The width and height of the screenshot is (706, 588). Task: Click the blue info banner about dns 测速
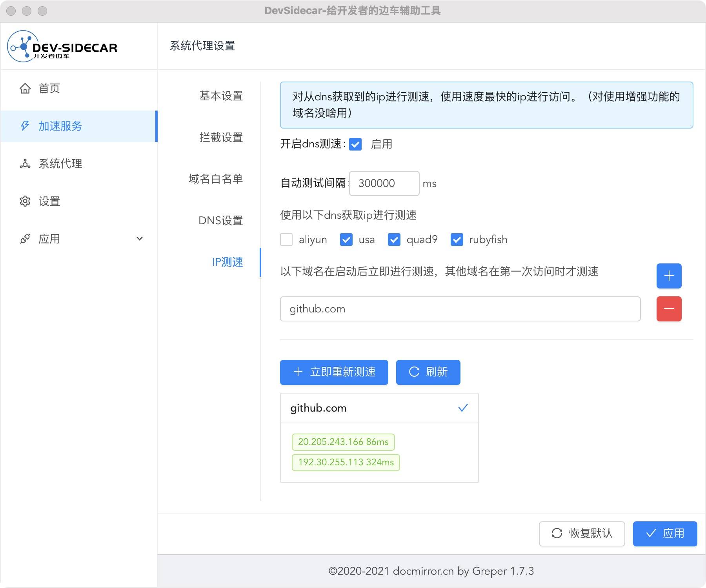click(x=486, y=105)
